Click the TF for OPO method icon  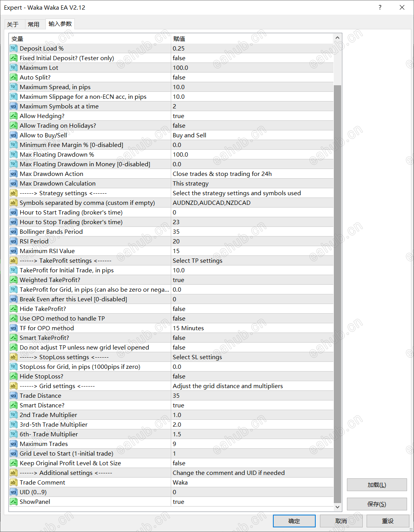pyautogui.click(x=13, y=328)
